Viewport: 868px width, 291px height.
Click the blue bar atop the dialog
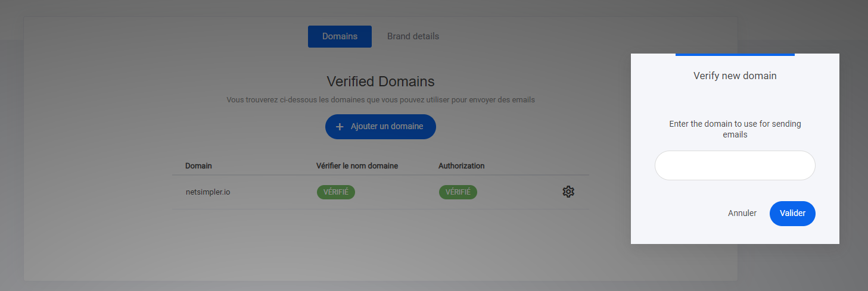tap(735, 55)
